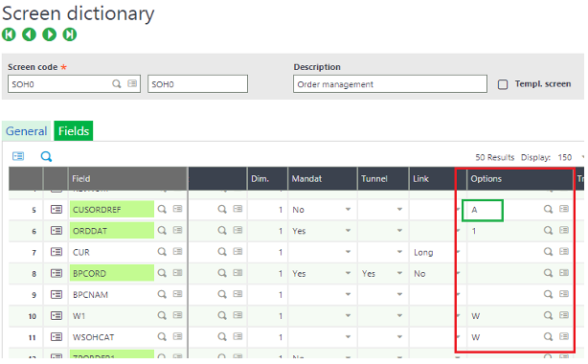
Task: Sort by the Options column header
Action: (486, 178)
